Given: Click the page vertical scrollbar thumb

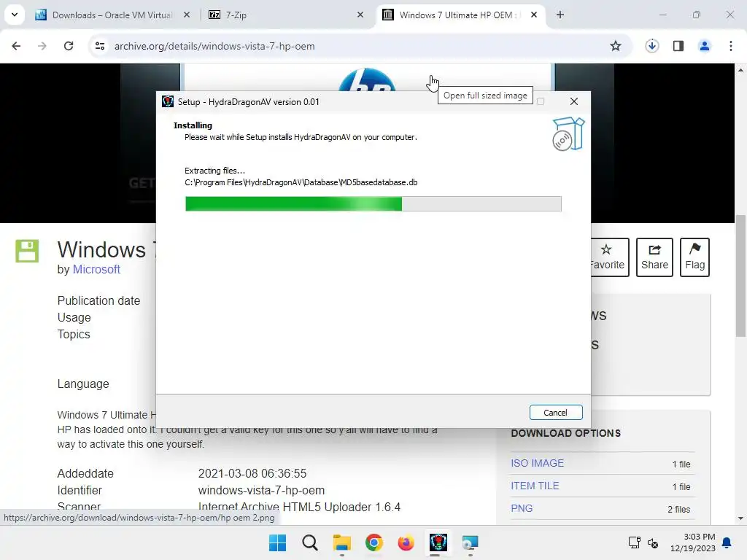Looking at the screenshot, I should coord(740,276).
